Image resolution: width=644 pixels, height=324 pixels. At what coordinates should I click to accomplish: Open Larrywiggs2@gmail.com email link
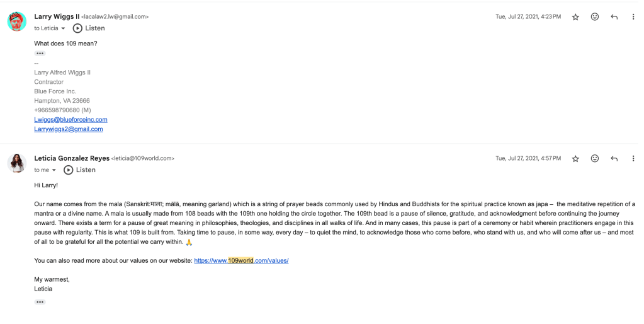pyautogui.click(x=68, y=129)
